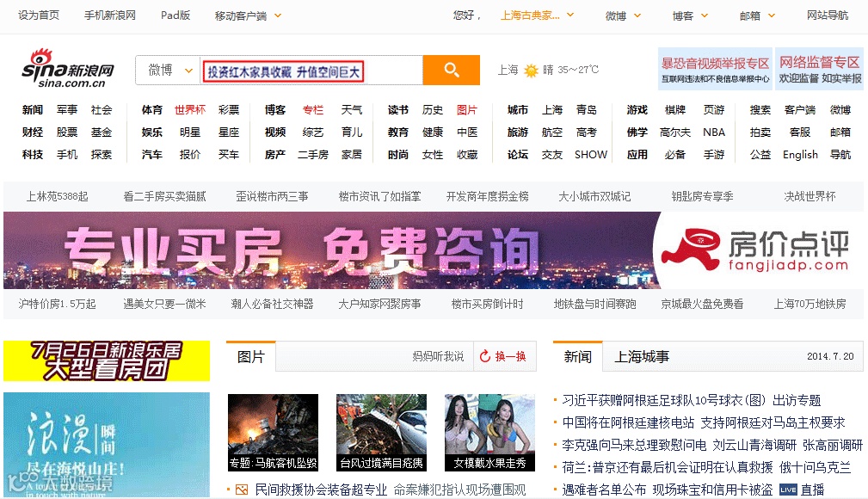
Task: Open the 读书 section
Action: coord(398,109)
